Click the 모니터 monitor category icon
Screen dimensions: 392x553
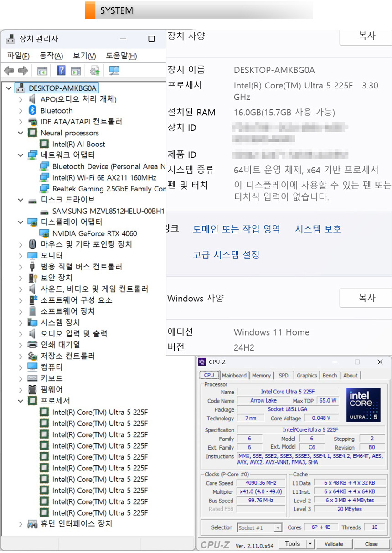(32, 256)
